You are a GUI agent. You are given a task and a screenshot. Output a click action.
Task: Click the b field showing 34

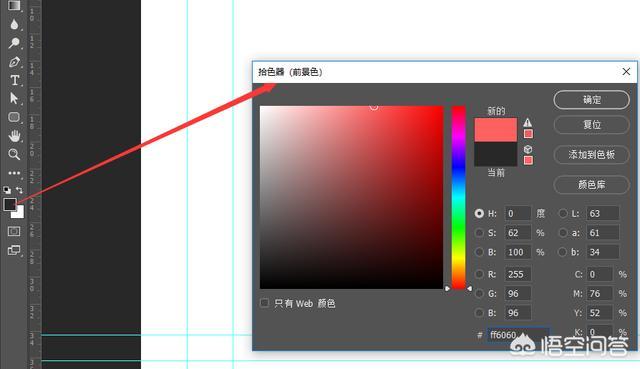pyautogui.click(x=603, y=252)
